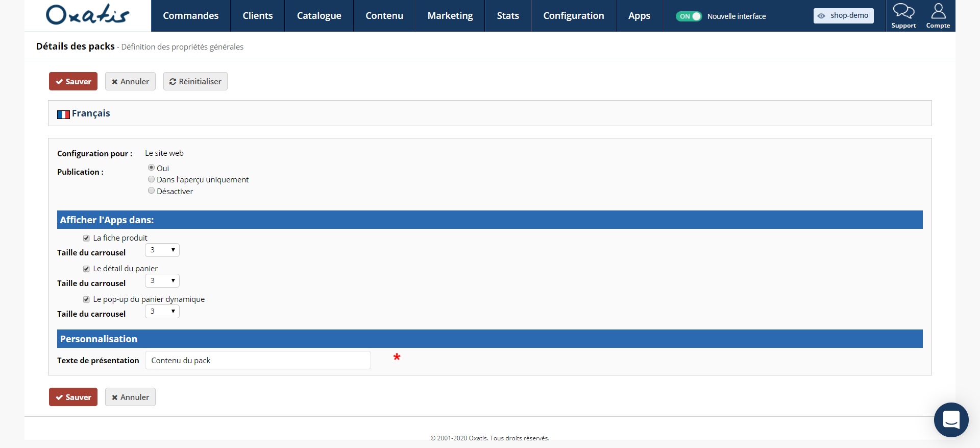Select the Oui publication radio button
The height and width of the screenshot is (448, 980).
[151, 168]
